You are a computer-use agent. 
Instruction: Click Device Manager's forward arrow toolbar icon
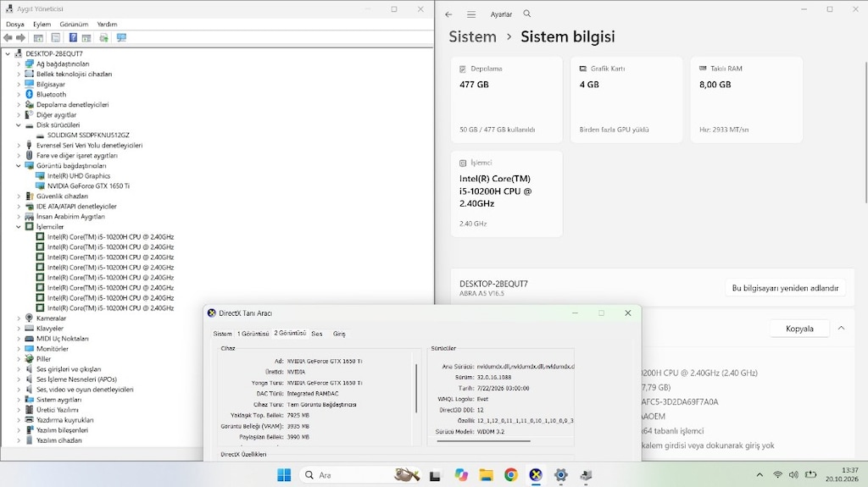pos(20,37)
